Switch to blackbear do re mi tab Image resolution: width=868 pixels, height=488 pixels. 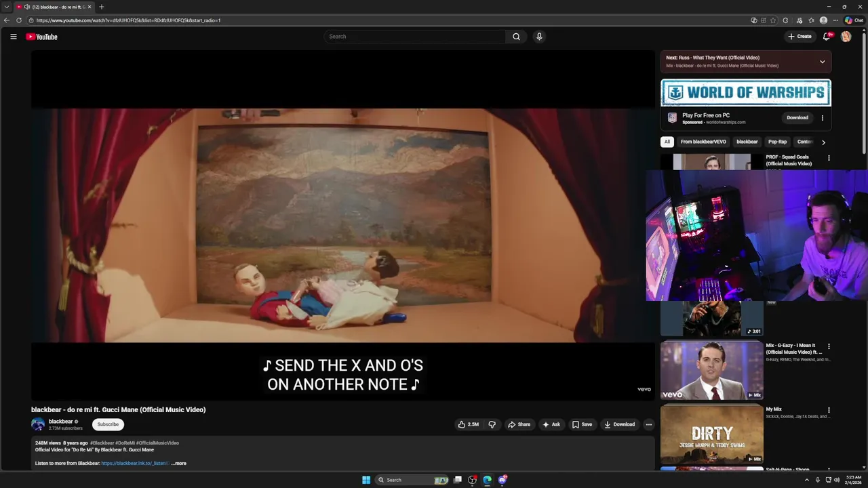point(54,7)
